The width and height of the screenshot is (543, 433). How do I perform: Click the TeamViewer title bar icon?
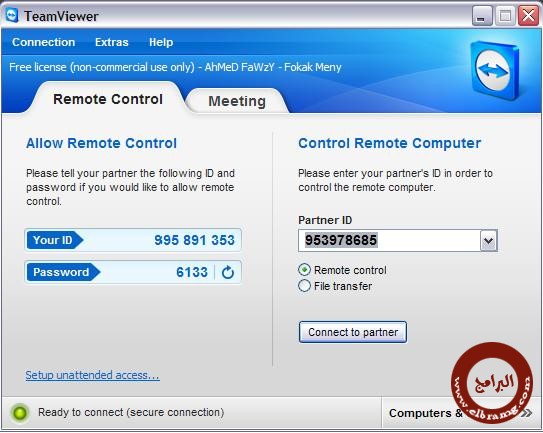[x=12, y=16]
